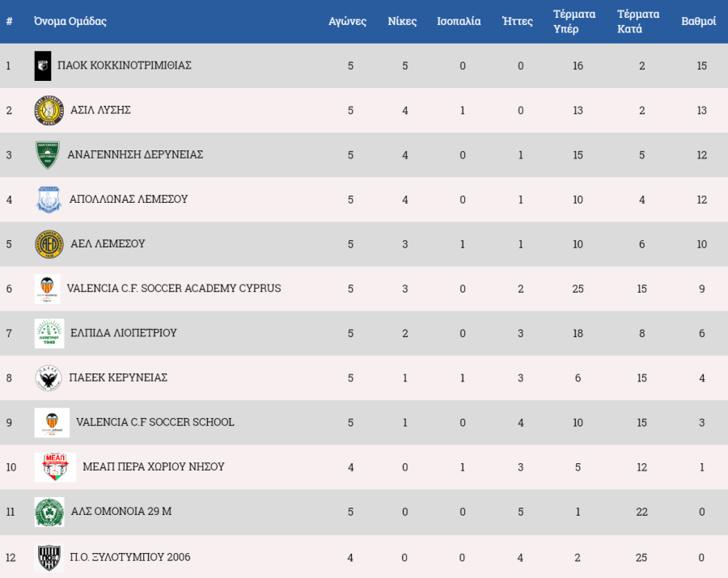Click rank number 10 in first column
This screenshot has height=578, width=728.
point(11,467)
